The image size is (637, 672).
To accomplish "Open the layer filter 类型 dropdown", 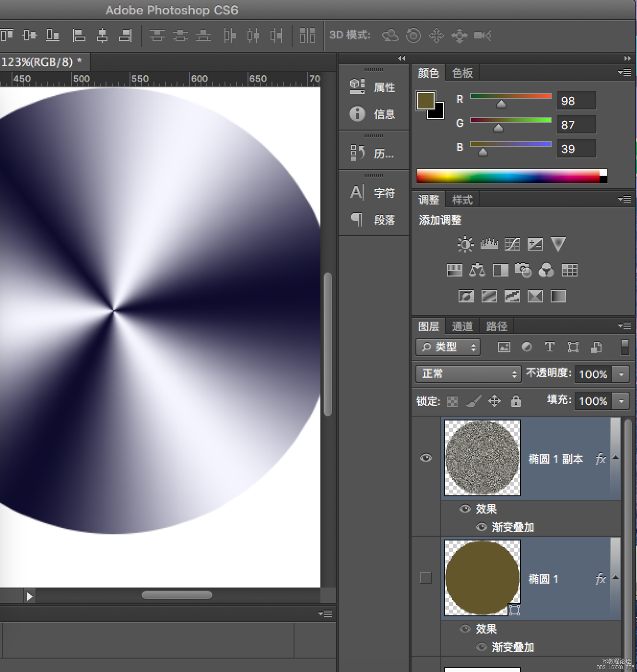I will click(x=448, y=347).
